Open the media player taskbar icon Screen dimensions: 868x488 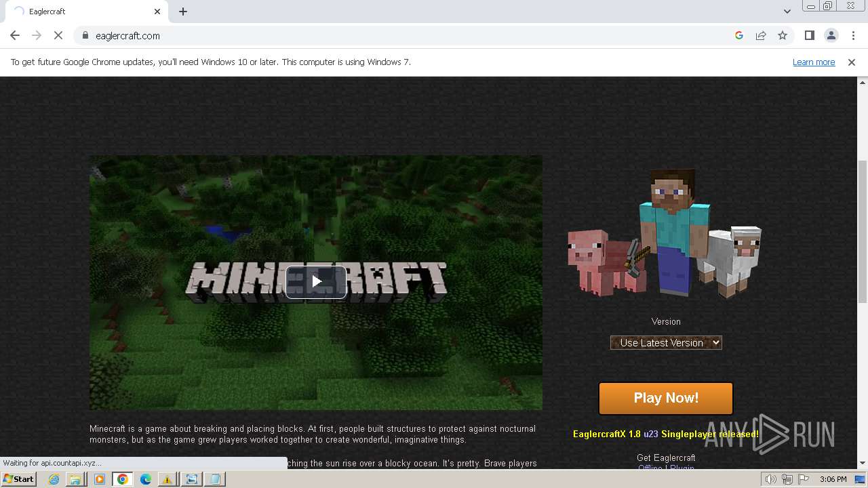coord(99,479)
